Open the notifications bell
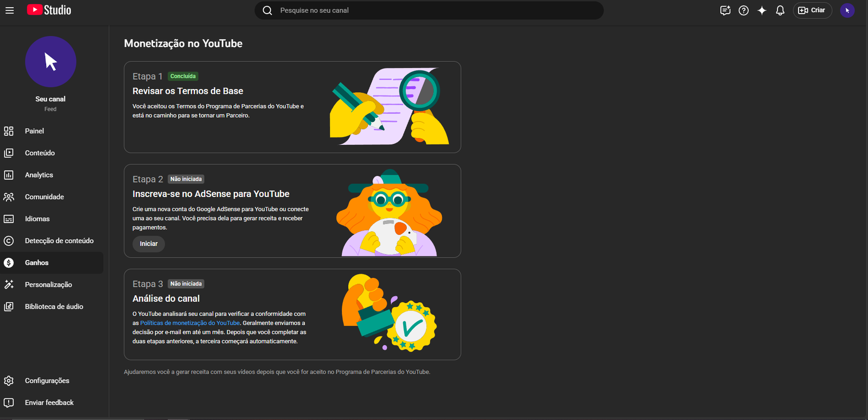Screen dimensions: 868x420 click(780, 10)
